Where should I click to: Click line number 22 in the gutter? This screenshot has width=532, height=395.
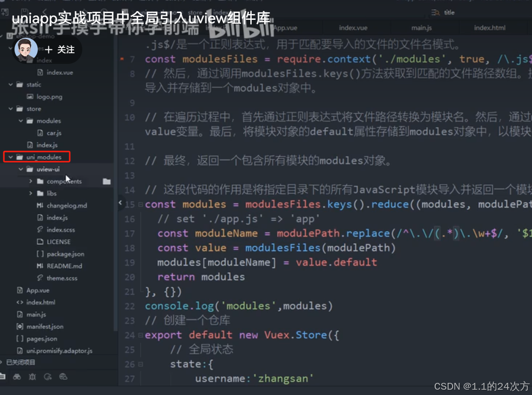[x=130, y=306]
